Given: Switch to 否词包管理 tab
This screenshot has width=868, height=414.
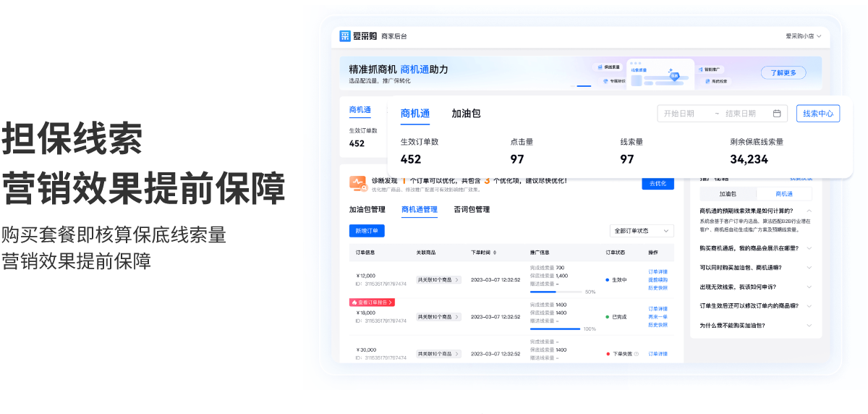Looking at the screenshot, I should click(472, 210).
